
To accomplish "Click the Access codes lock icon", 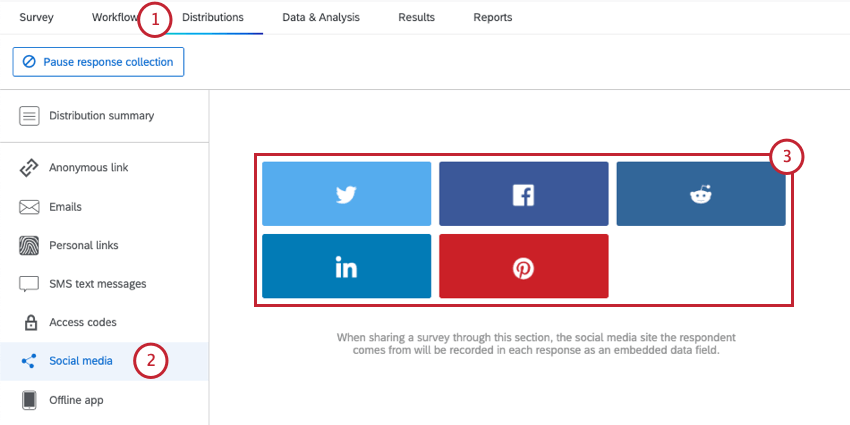I will click(x=31, y=323).
